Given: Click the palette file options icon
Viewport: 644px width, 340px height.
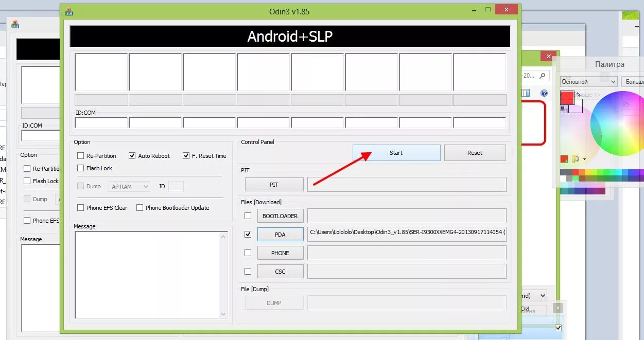Looking at the screenshot, I should coord(576,159).
